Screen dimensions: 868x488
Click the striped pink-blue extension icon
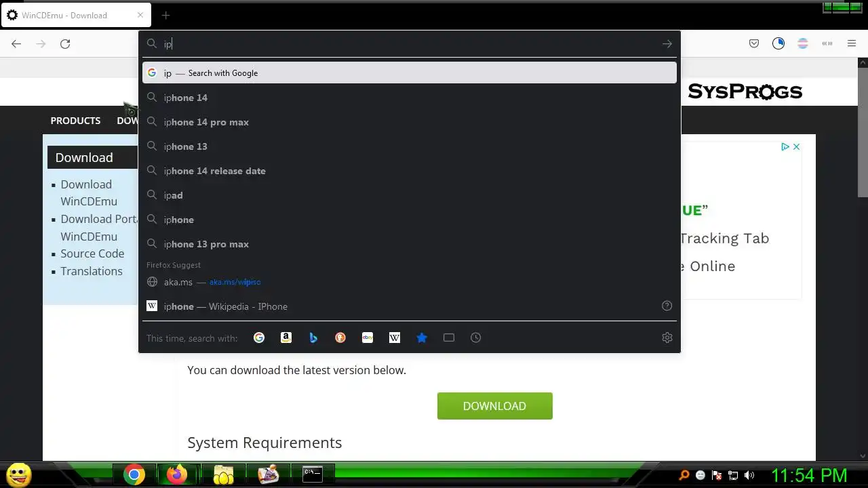pyautogui.click(x=803, y=44)
